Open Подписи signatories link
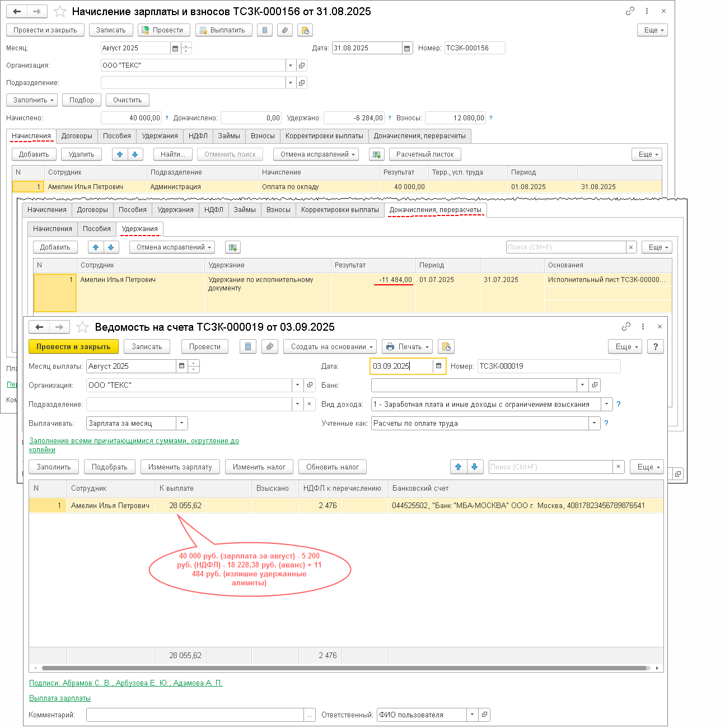This screenshot has width=725, height=728. click(126, 683)
